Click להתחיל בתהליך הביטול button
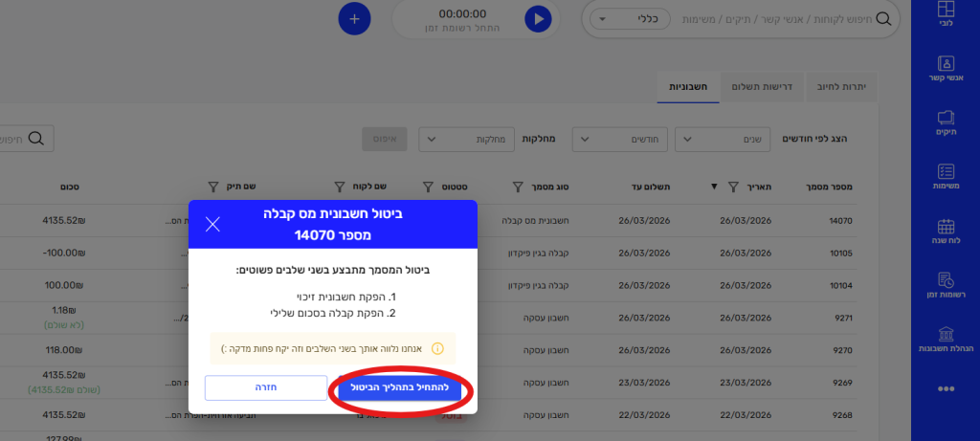Viewport: 980px width, 441px height. 400,388
